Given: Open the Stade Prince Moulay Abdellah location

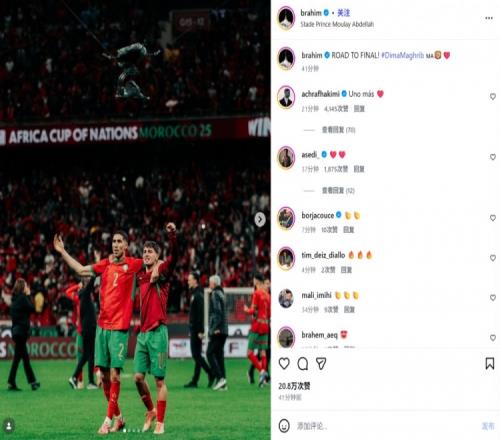Looking at the screenshot, I should (x=337, y=24).
